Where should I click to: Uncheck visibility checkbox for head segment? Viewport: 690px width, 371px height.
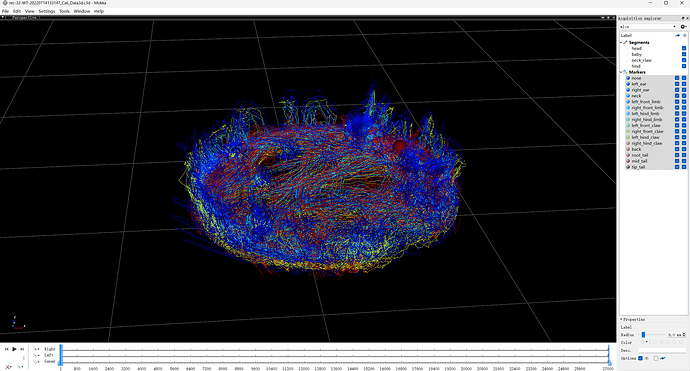684,48
